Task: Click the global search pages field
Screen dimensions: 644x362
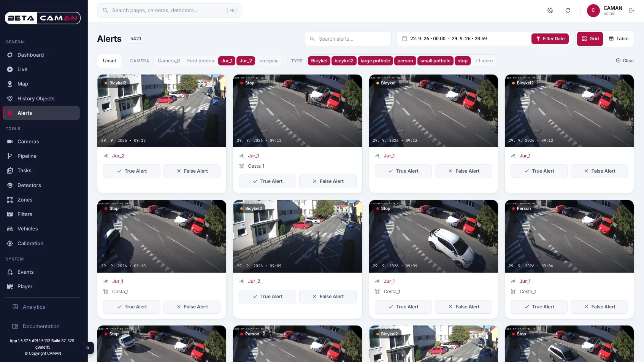Action: click(169, 11)
